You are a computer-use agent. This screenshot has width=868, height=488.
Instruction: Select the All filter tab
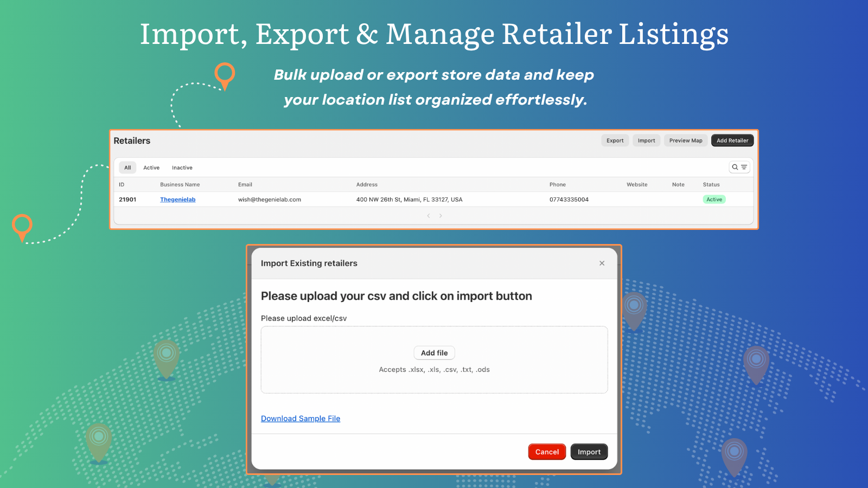click(x=127, y=167)
